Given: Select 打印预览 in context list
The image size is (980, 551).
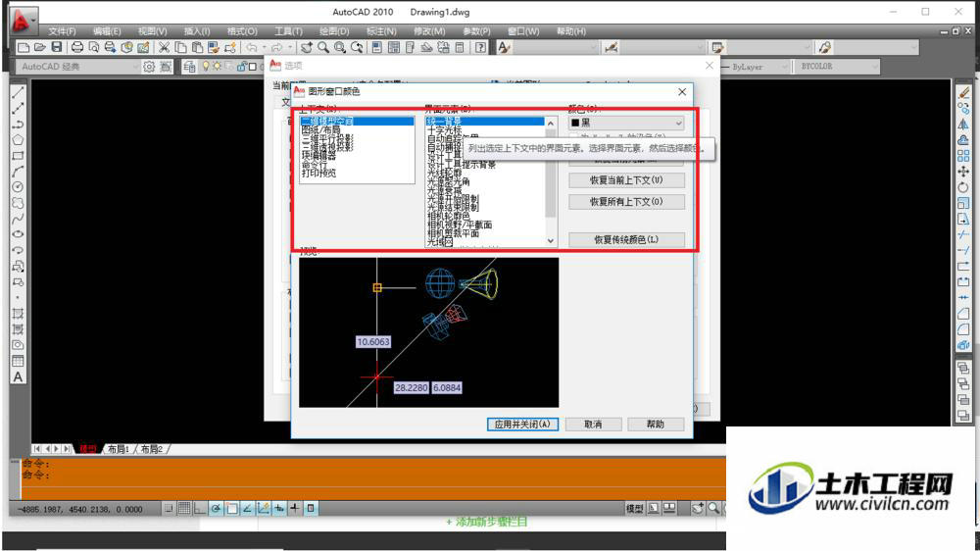Looking at the screenshot, I should click(x=318, y=174).
